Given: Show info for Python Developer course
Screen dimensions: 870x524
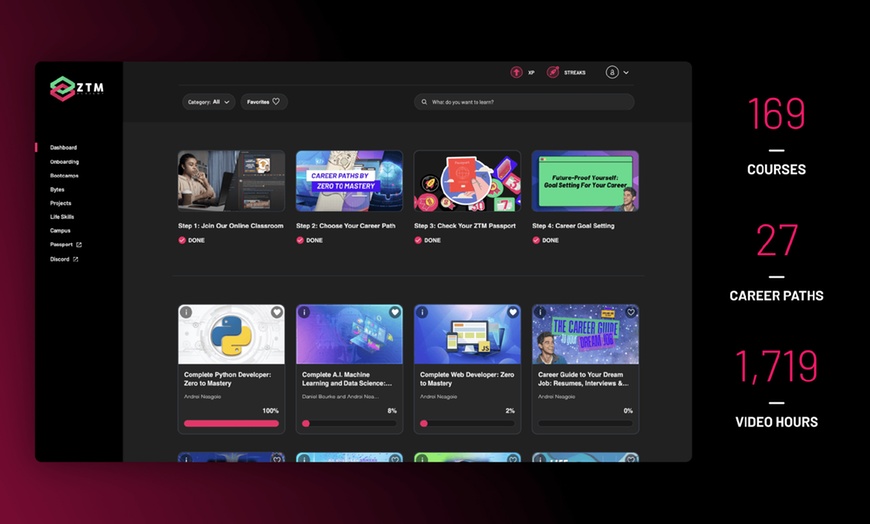Looking at the screenshot, I should pyautogui.click(x=186, y=313).
